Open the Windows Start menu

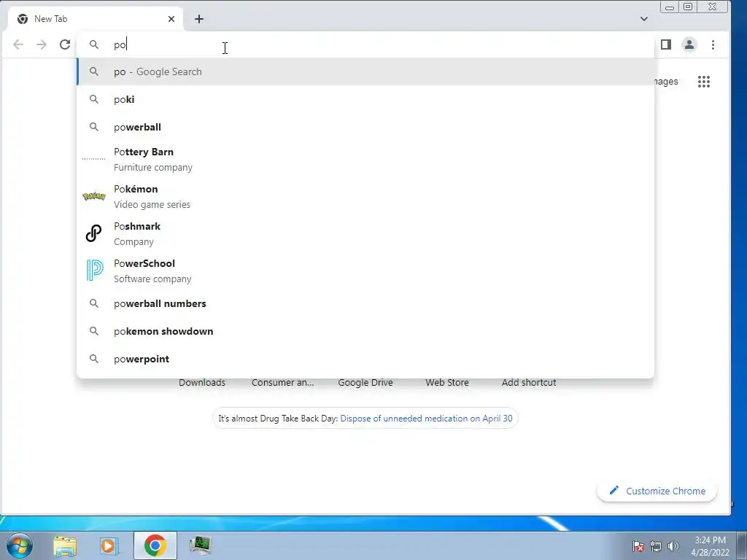(x=20, y=545)
